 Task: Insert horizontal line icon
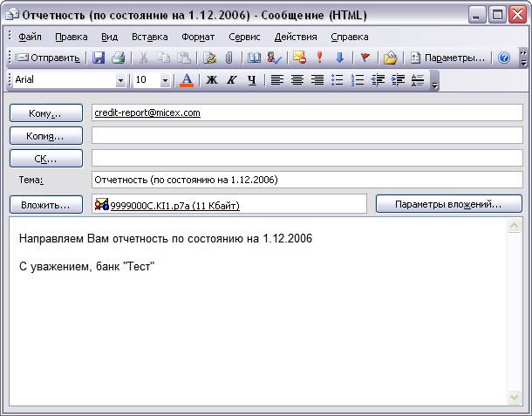418,80
